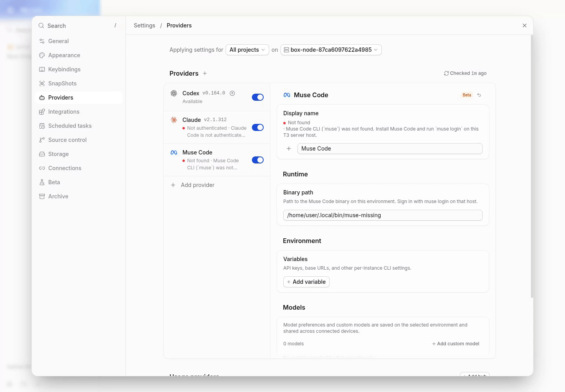The height and width of the screenshot is (392, 565).
Task: Open Beta settings in sidebar
Action: [79, 182]
